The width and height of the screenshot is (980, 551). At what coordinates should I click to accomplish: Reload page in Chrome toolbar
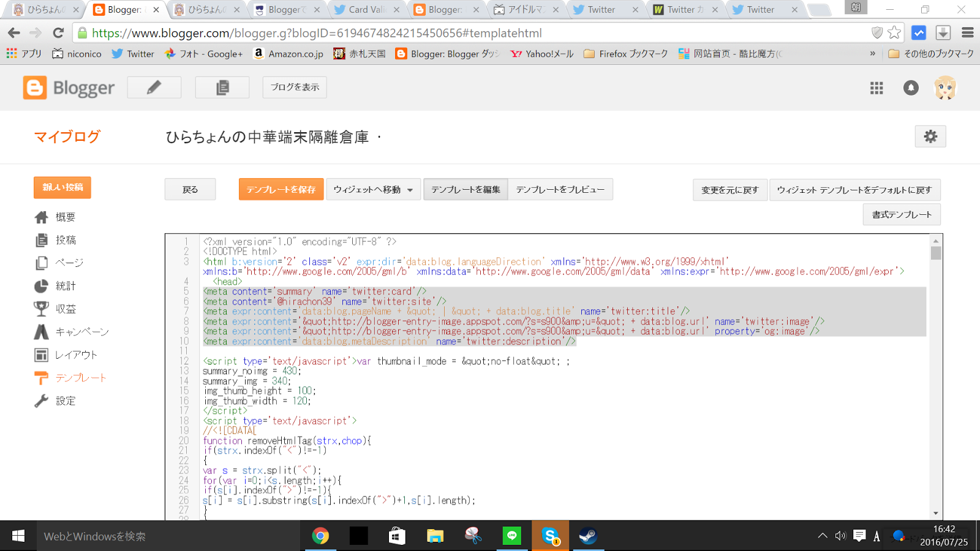point(58,33)
